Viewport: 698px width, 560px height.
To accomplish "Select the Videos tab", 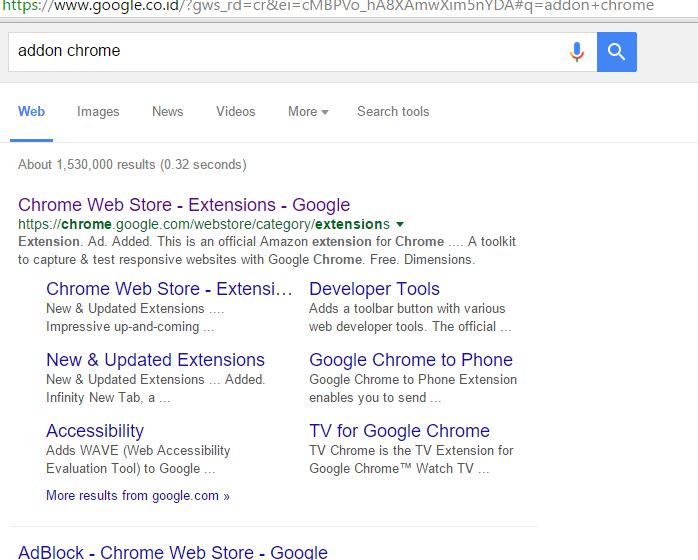I will 235,112.
